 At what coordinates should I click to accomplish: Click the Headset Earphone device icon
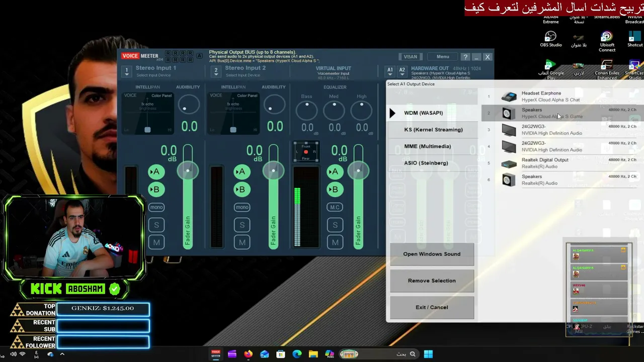tap(509, 97)
